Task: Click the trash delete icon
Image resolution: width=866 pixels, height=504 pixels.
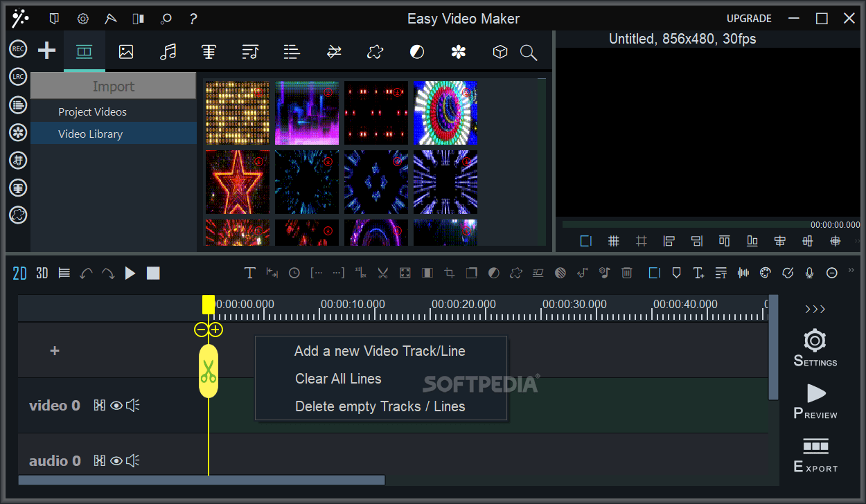Action: (627, 273)
